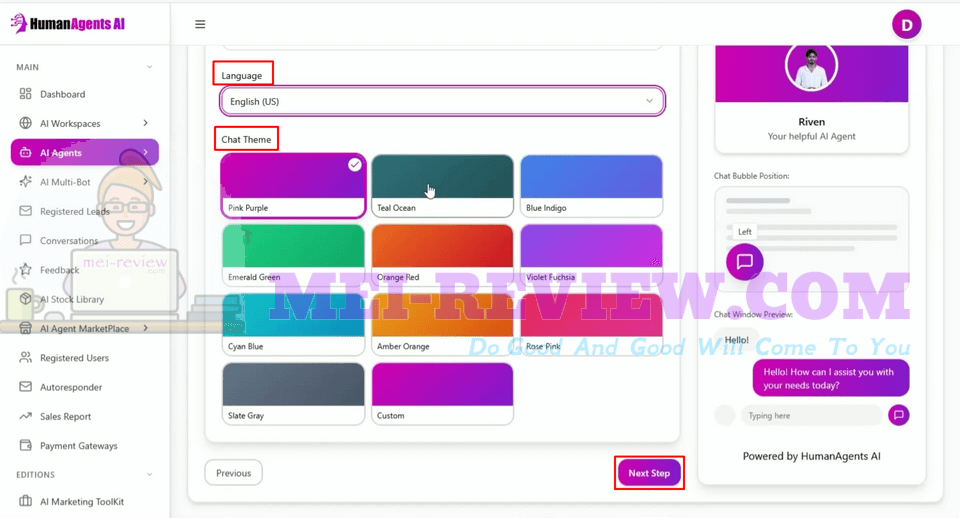This screenshot has height=518, width=960.
Task: Click the Autoresponder mail icon
Action: (25, 387)
